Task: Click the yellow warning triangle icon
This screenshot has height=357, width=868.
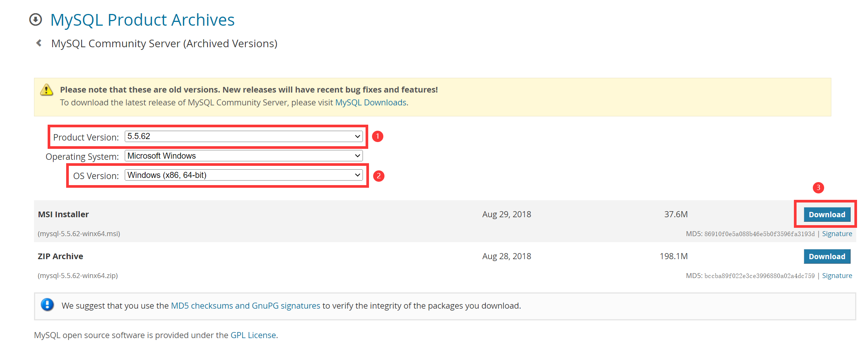Action: (x=46, y=90)
